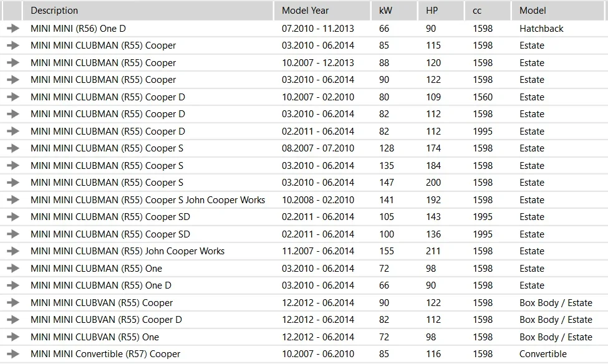
Task: Select the 'MINI MINI CLUBMAN (R55) One' description
Action: click(x=96, y=268)
